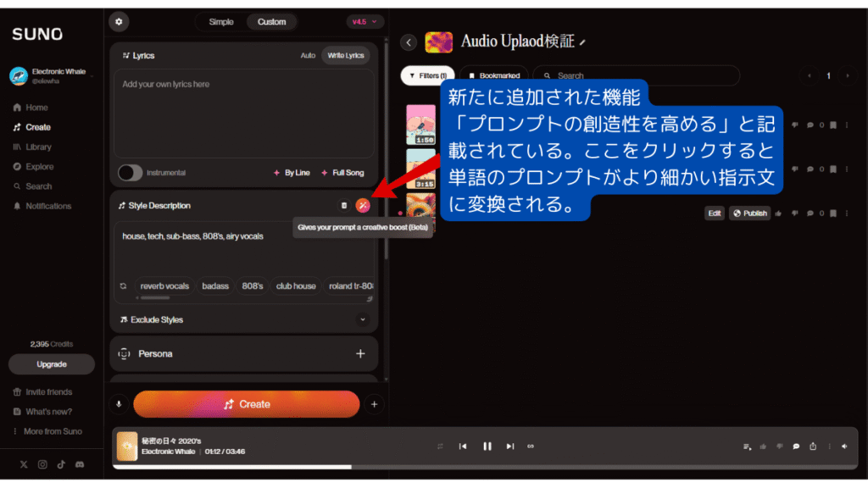
Task: Open the play queue in the player
Action: 748,446
